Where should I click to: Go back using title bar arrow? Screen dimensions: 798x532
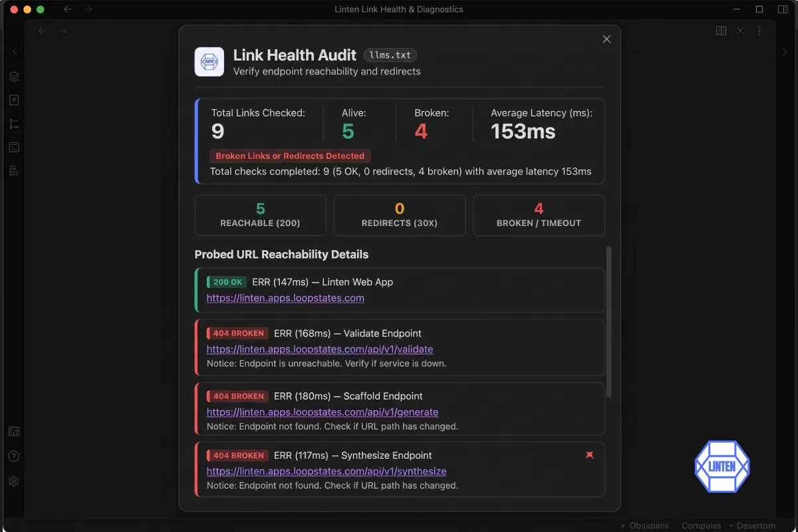67,9
